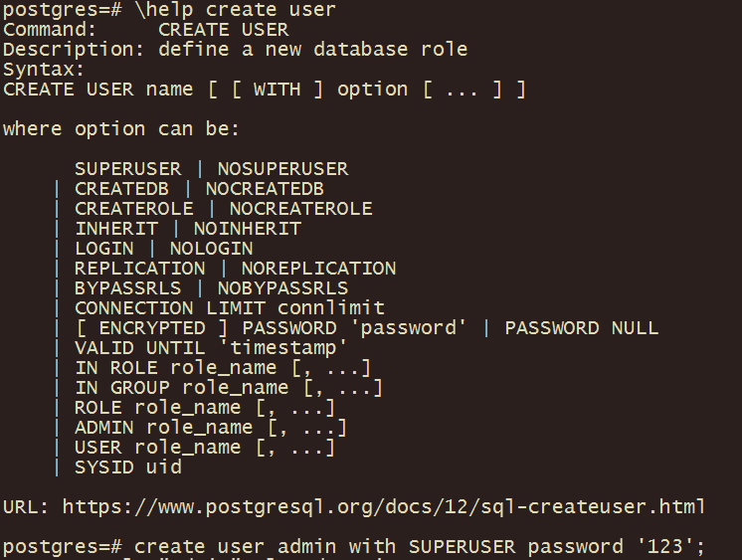
Task: Click the \help create user command text
Action: pos(235,10)
